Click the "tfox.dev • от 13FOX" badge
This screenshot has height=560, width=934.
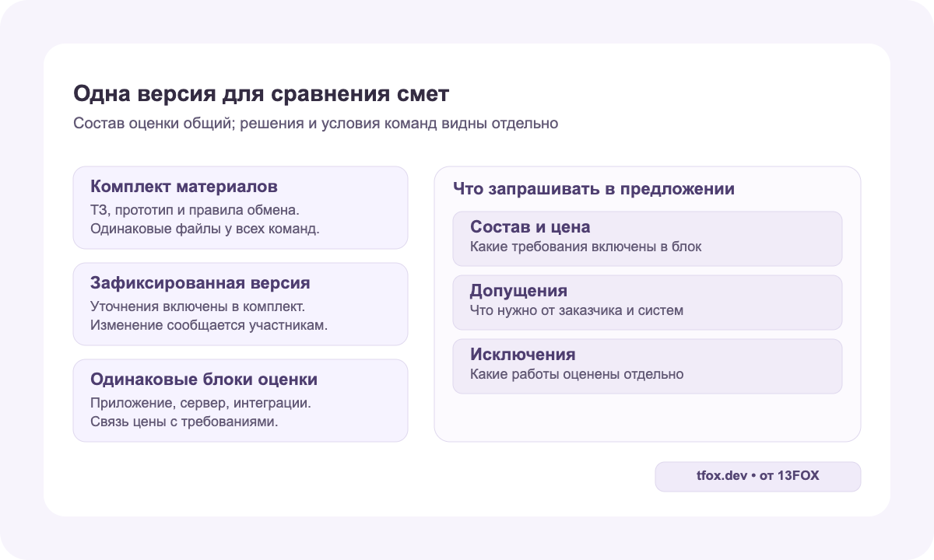(758, 477)
